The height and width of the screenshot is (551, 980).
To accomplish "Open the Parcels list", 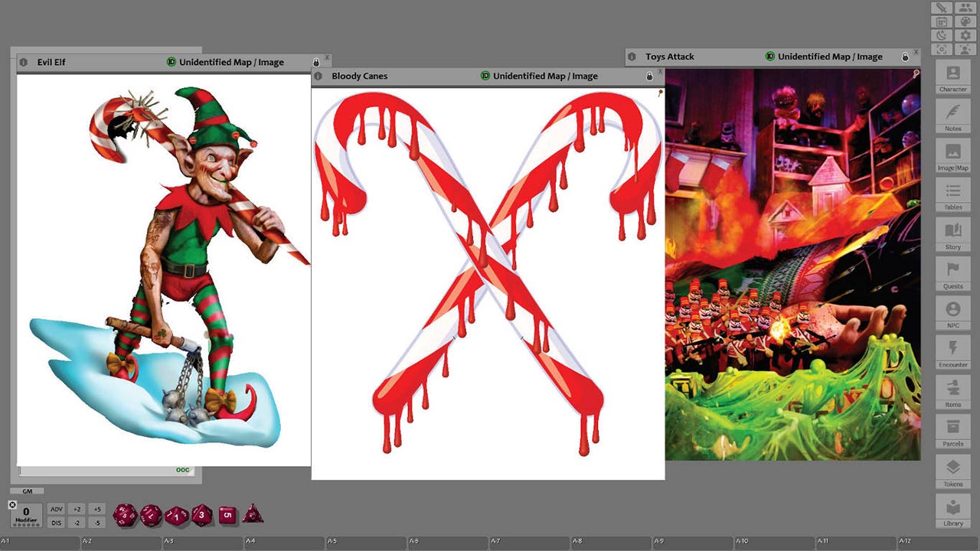I will [x=952, y=432].
